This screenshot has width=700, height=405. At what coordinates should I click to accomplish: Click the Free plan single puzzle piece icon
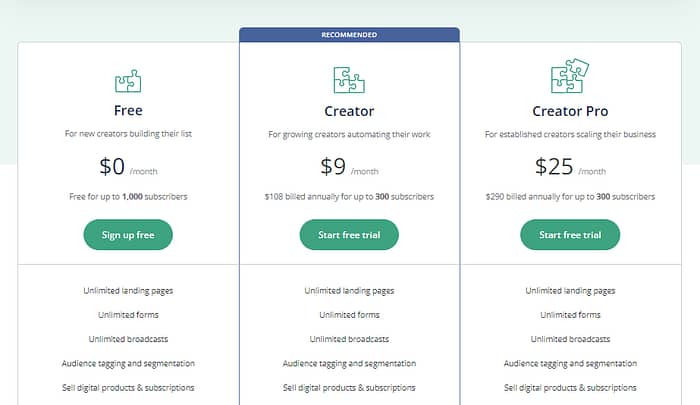[128, 81]
